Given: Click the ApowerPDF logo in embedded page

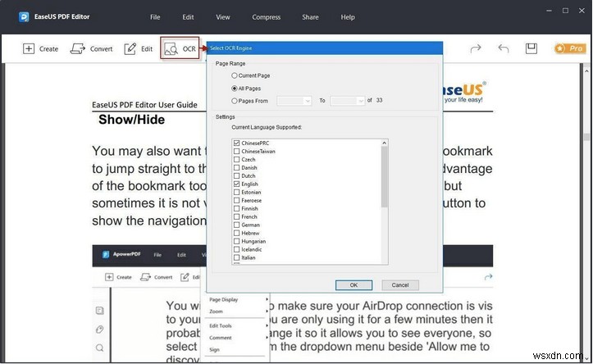Looking at the screenshot, I should point(106,254).
